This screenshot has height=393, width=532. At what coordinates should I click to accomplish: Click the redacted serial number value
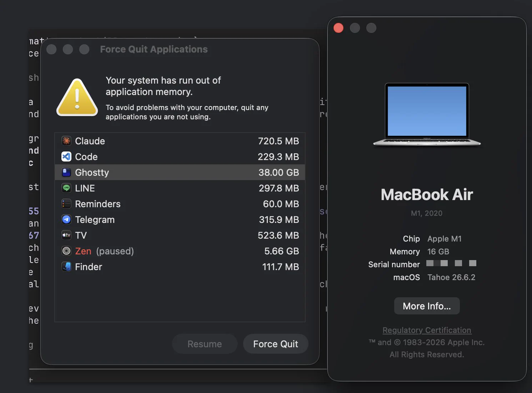click(451, 263)
